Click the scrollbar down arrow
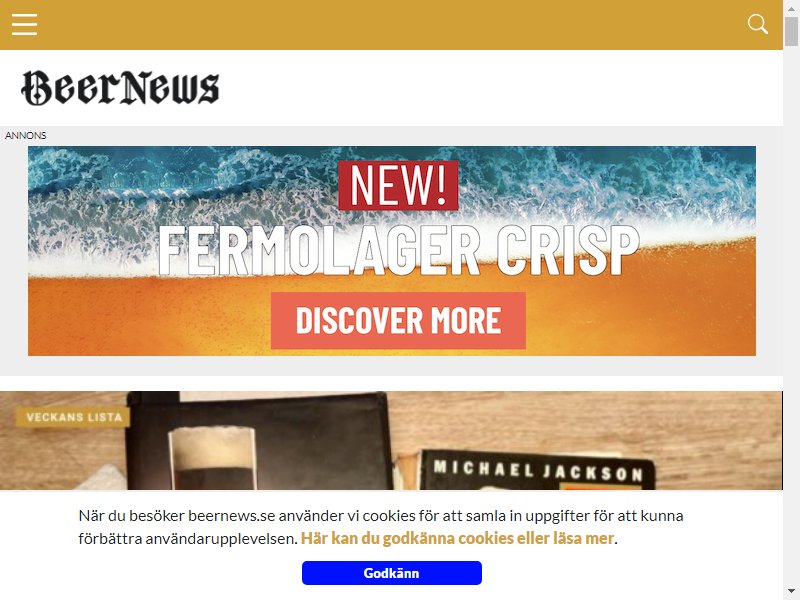800x600 pixels. (x=791, y=593)
